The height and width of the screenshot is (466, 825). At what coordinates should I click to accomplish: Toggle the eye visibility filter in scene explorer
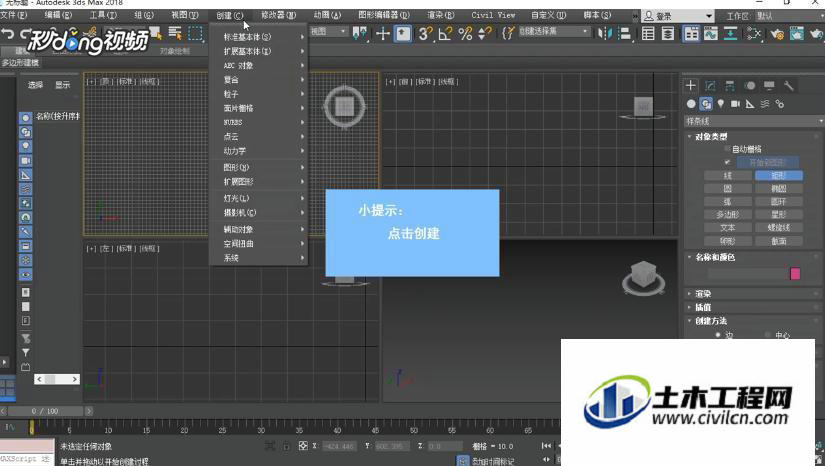click(25, 275)
